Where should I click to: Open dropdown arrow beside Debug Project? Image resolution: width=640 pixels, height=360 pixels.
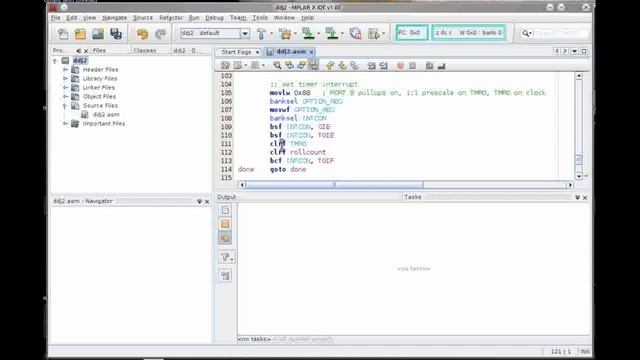pyautogui.click(x=384, y=33)
